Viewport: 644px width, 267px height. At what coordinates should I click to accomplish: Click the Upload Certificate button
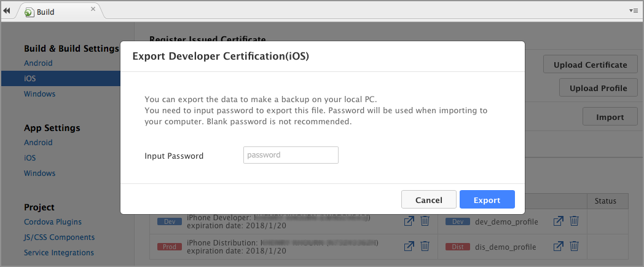590,65
